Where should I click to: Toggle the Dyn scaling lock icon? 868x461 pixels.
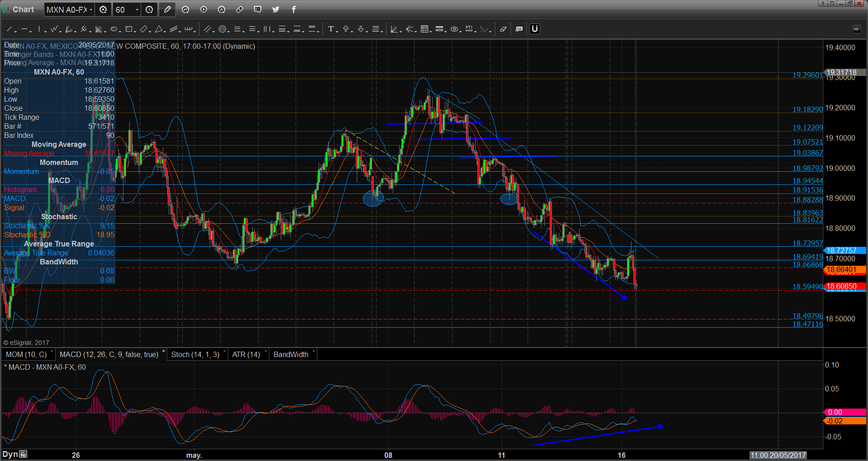click(x=23, y=454)
